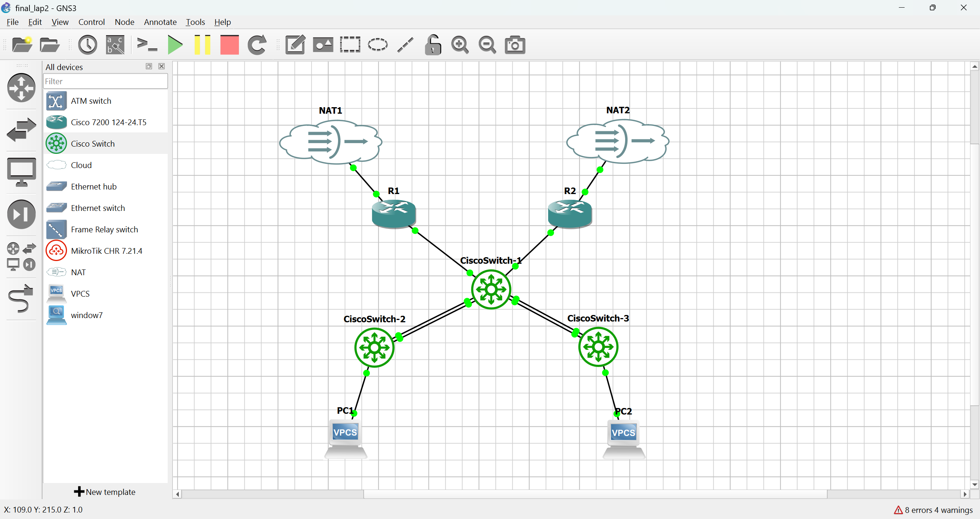The height and width of the screenshot is (519, 980).
Task: Float the All devices panel
Action: (x=149, y=66)
